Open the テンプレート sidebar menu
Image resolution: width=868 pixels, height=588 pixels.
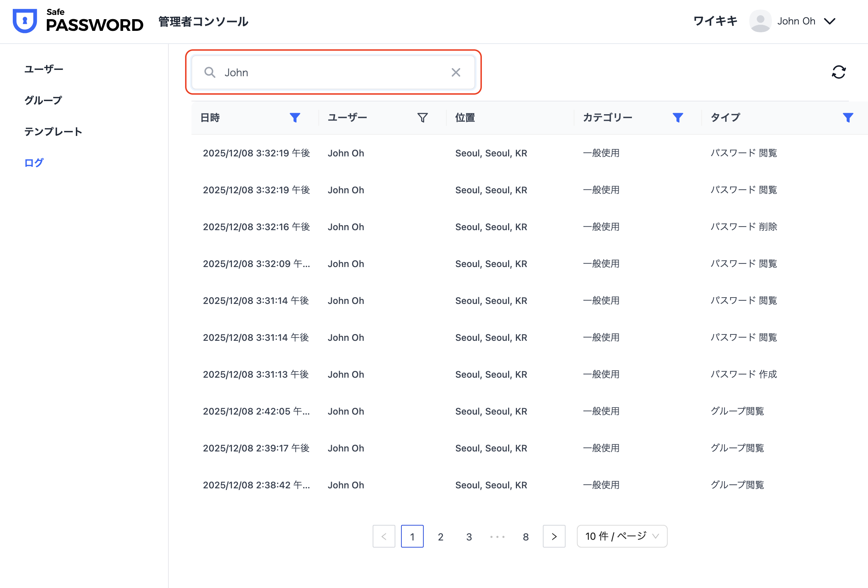(x=53, y=132)
